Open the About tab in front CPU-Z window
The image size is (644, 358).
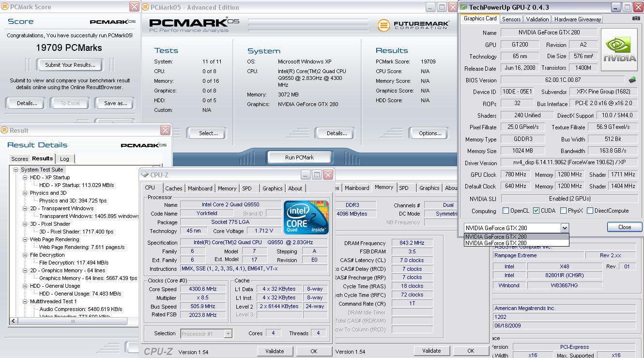[x=295, y=188]
